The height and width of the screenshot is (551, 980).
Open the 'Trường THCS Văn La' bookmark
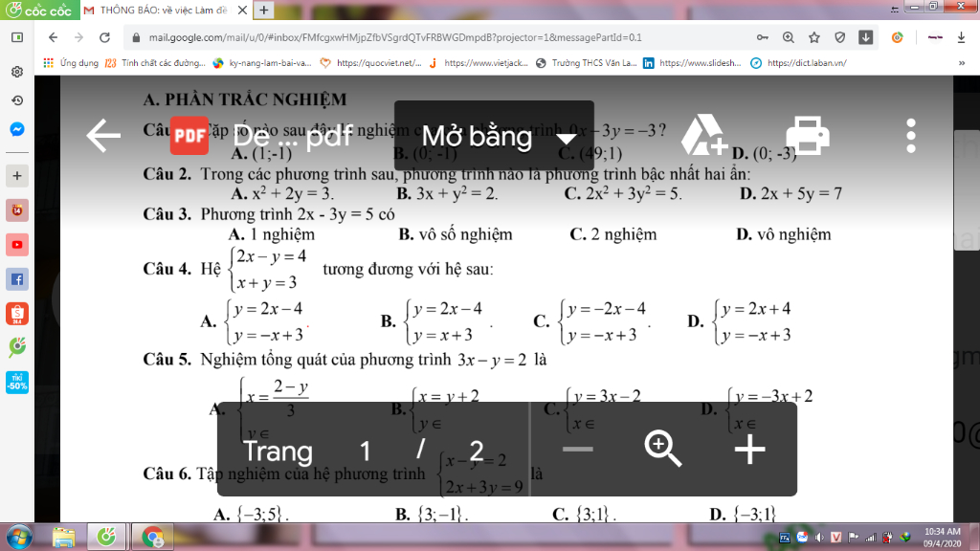[x=587, y=63]
